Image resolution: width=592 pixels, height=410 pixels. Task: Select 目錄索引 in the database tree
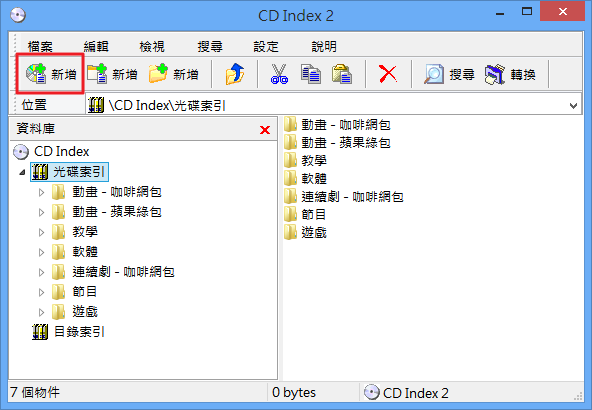point(68,332)
